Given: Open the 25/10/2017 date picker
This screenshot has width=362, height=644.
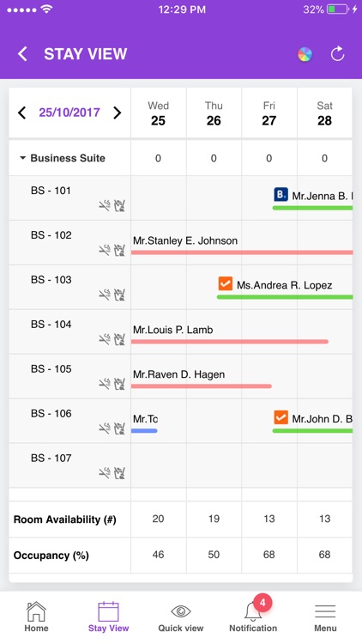Looking at the screenshot, I should tap(69, 112).
